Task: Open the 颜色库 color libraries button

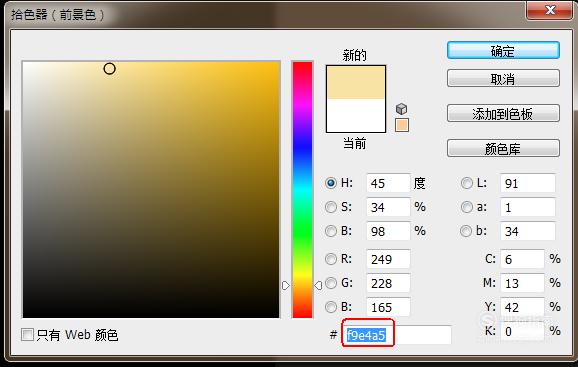Action: click(x=503, y=148)
